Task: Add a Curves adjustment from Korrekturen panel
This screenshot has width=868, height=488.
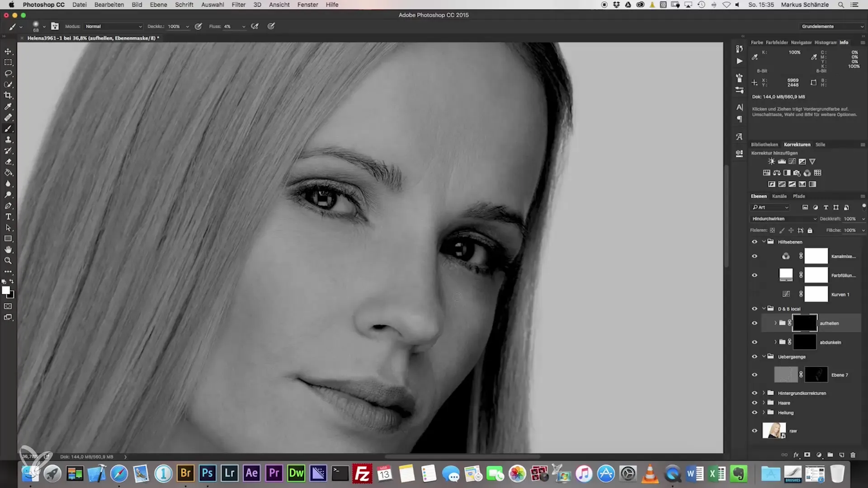Action: click(x=792, y=161)
